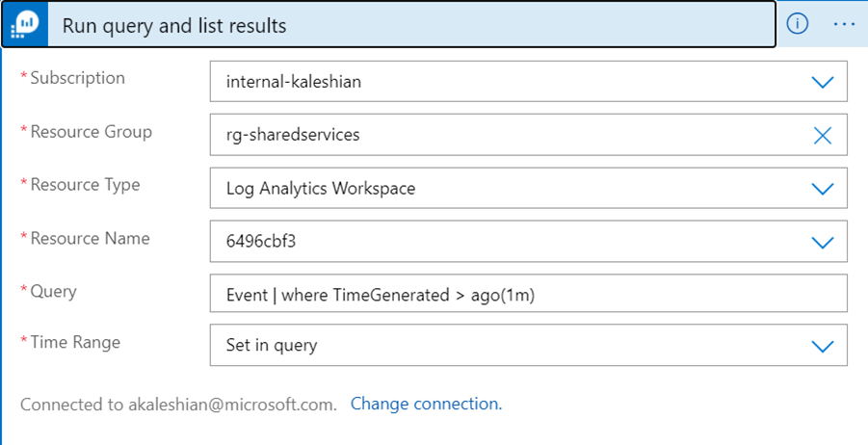Expand the Resource Type dropdown chevron
The image size is (868, 445).
[x=822, y=189]
